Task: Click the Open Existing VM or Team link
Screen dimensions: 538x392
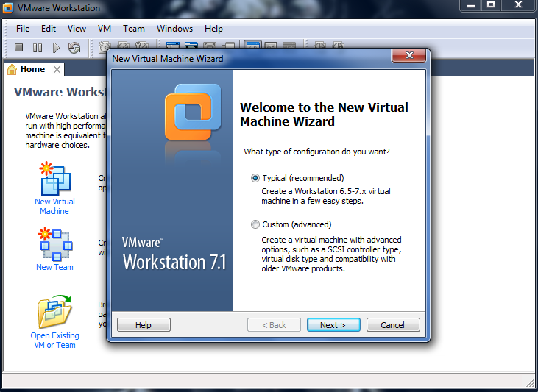Action: coord(54,341)
